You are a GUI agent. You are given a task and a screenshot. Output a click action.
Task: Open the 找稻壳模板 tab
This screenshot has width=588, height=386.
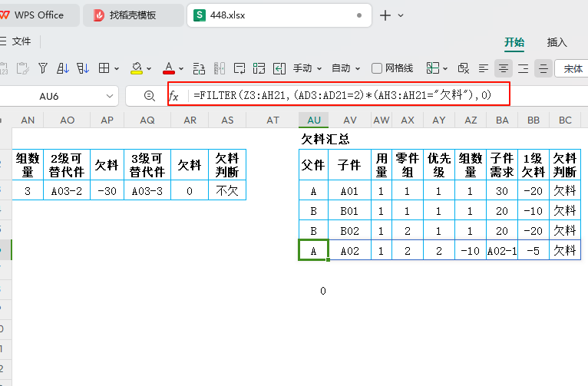[x=133, y=15]
